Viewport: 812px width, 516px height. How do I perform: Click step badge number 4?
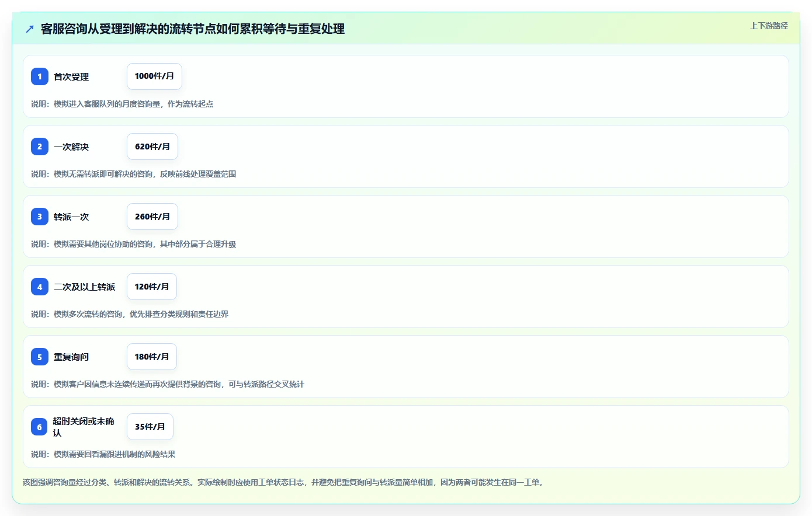pyautogui.click(x=40, y=287)
